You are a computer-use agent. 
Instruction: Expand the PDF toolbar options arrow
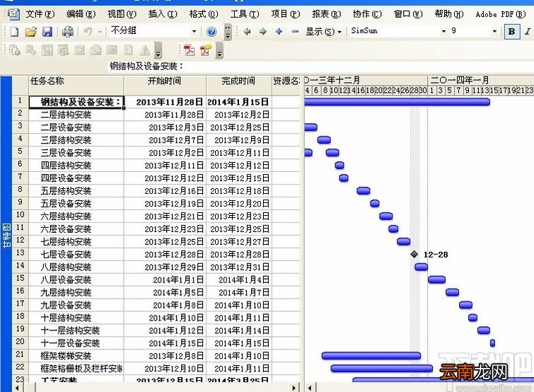(220, 50)
